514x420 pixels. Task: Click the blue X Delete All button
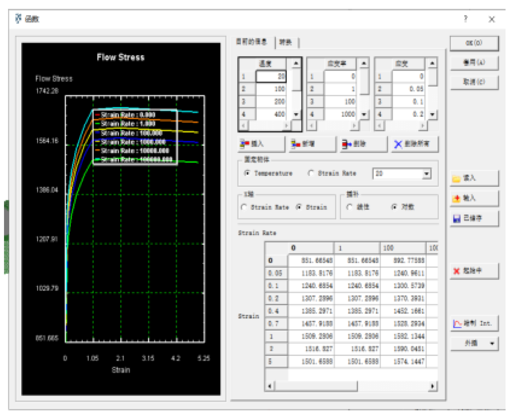point(414,144)
